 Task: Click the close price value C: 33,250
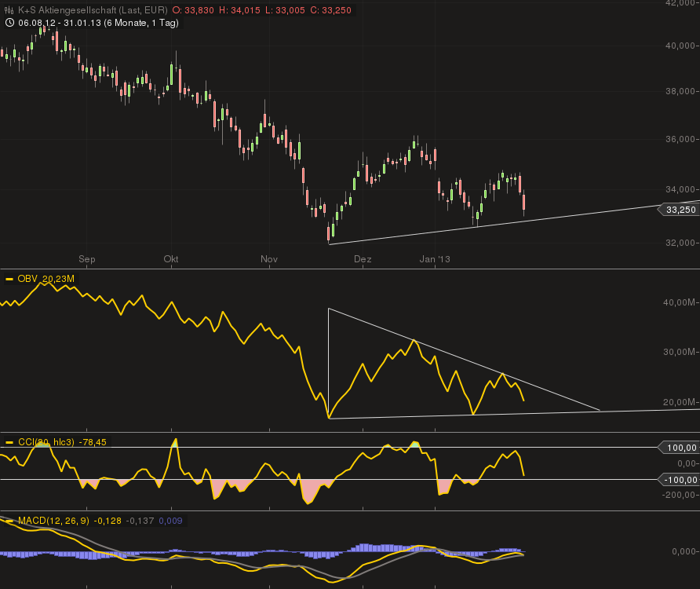(331, 10)
